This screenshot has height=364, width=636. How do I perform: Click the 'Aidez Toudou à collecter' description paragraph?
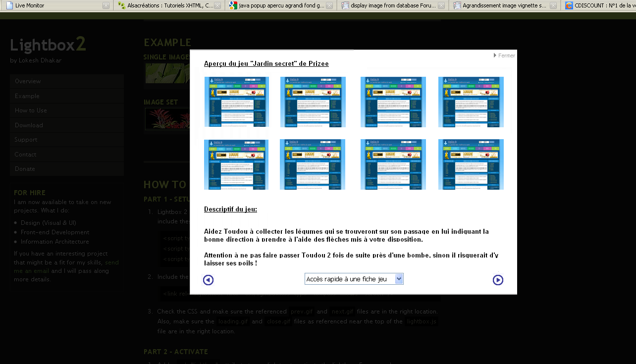point(346,235)
